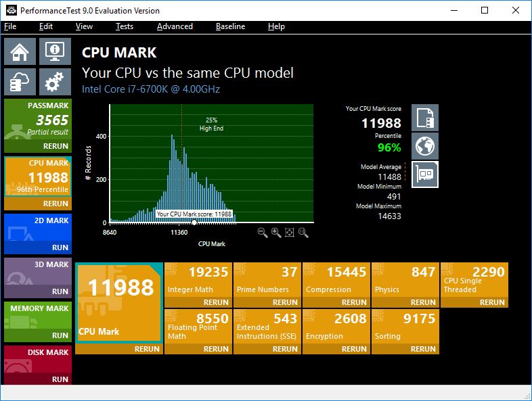
Task: Click the Model Maximum value 14633
Action: tap(389, 216)
